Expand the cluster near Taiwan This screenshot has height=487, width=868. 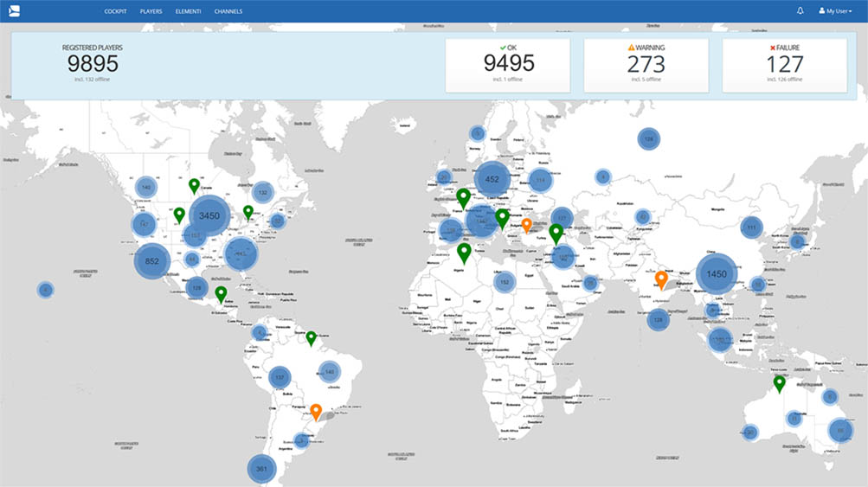click(x=758, y=285)
